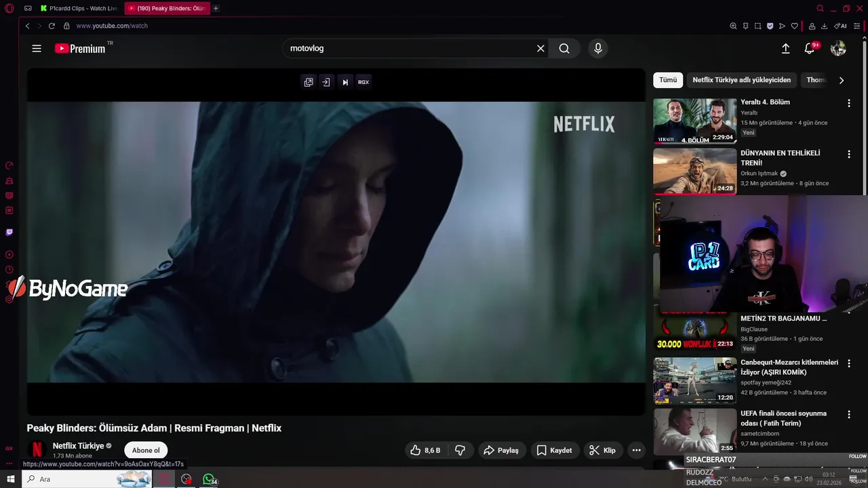This screenshot has height=488, width=868.
Task: Open the browser profile icon
Action: point(812,26)
